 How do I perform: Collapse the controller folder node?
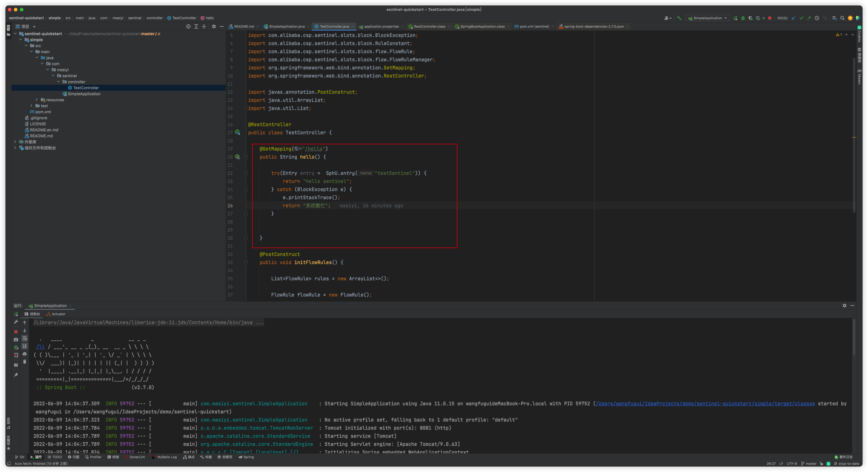coord(58,82)
